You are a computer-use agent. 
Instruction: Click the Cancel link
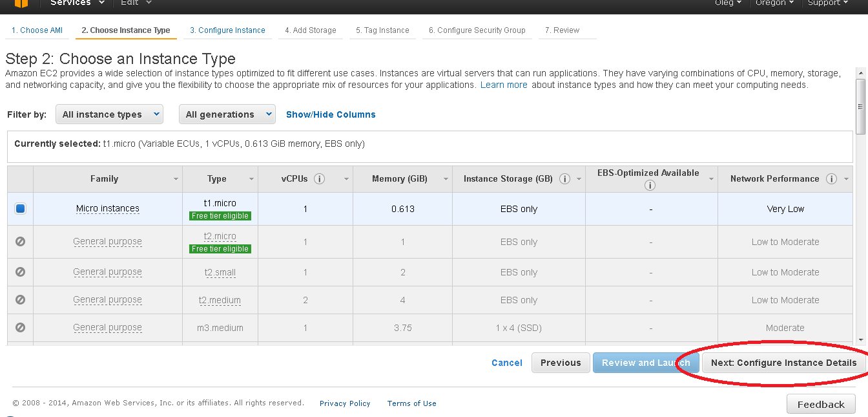(x=507, y=363)
